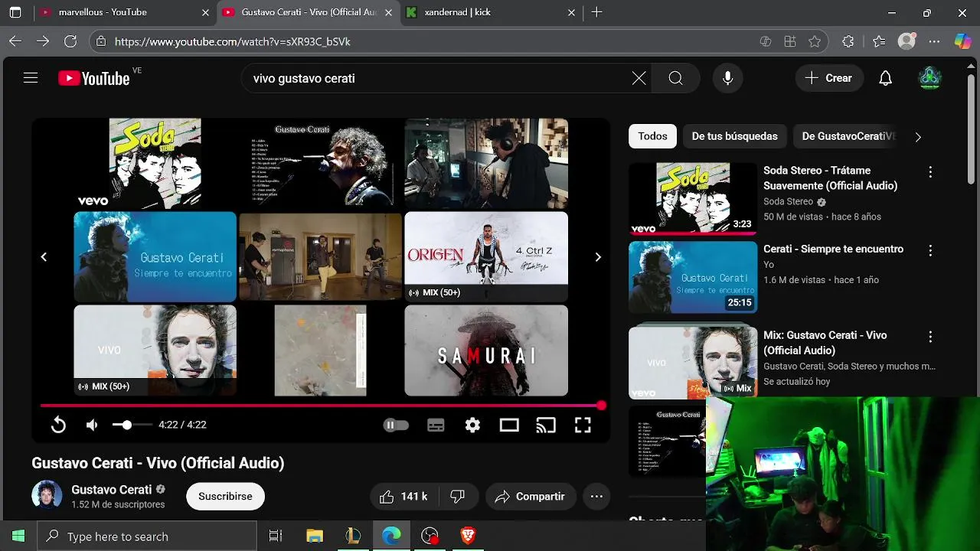Open a new browser tab
The height and width of the screenshot is (551, 980).
(x=596, y=12)
